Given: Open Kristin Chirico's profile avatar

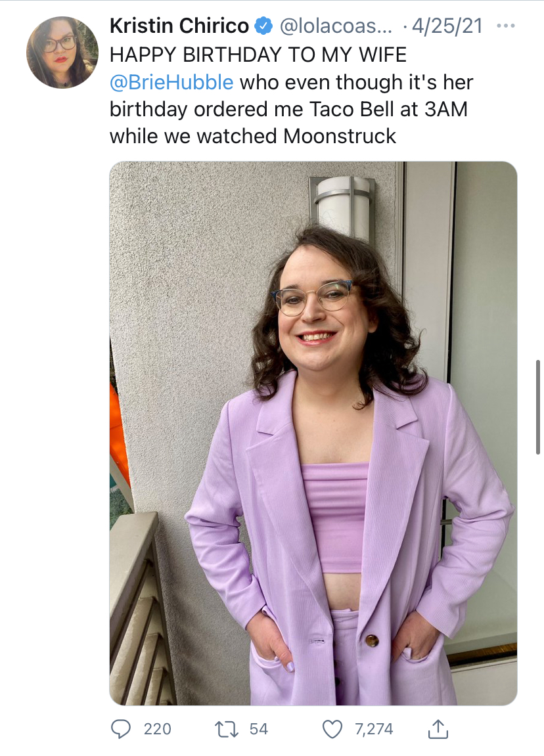Looking at the screenshot, I should coord(62,53).
